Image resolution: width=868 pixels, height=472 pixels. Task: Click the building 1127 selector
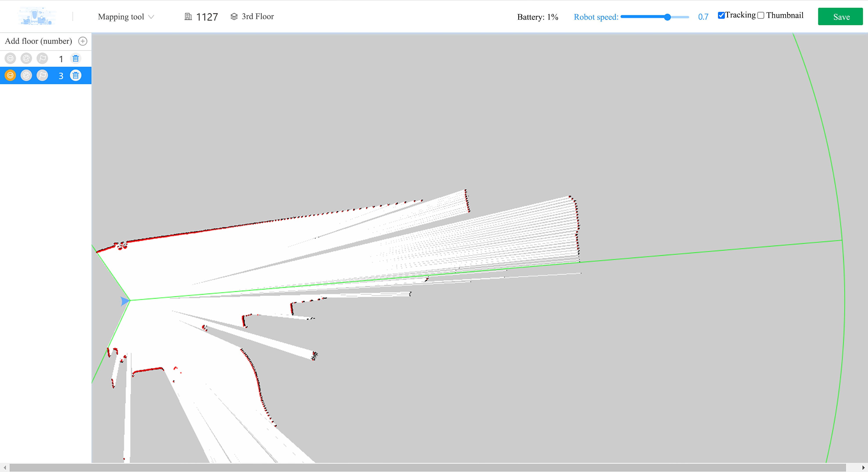(x=201, y=17)
